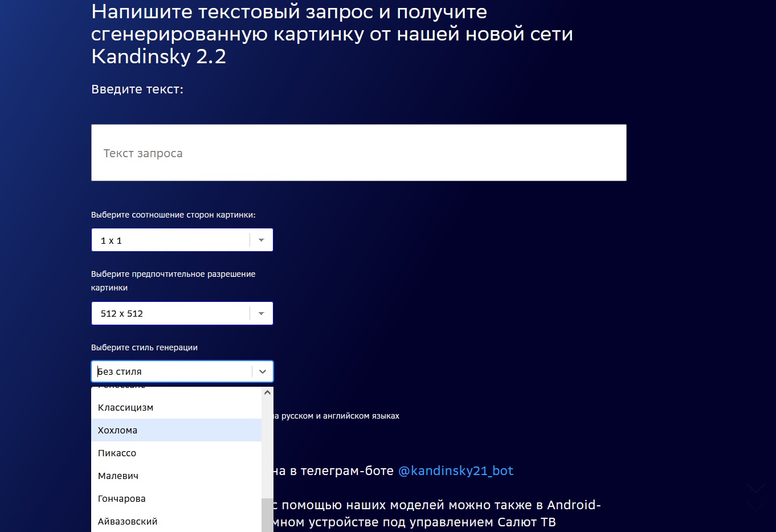Open the 1 x 1 aspect ratio selector
The image size is (776, 532).
coord(171,240)
